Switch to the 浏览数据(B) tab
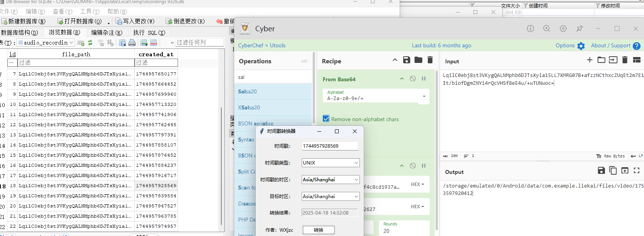Screen dimensions: 644x236 coord(64,32)
